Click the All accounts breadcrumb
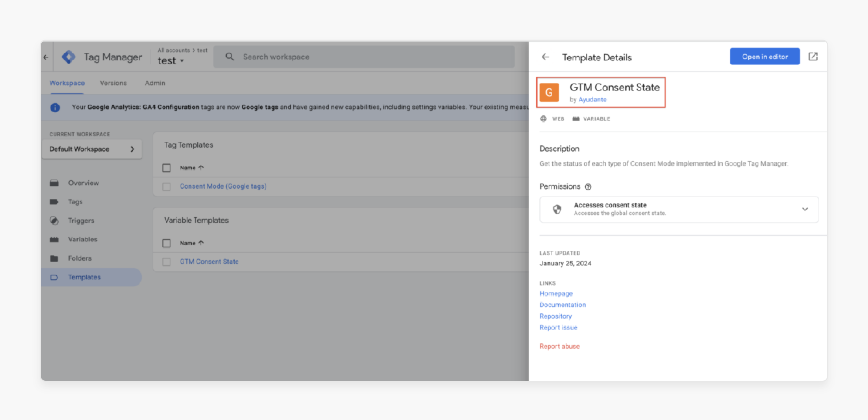Screen dimensions: 868x420 174,50
